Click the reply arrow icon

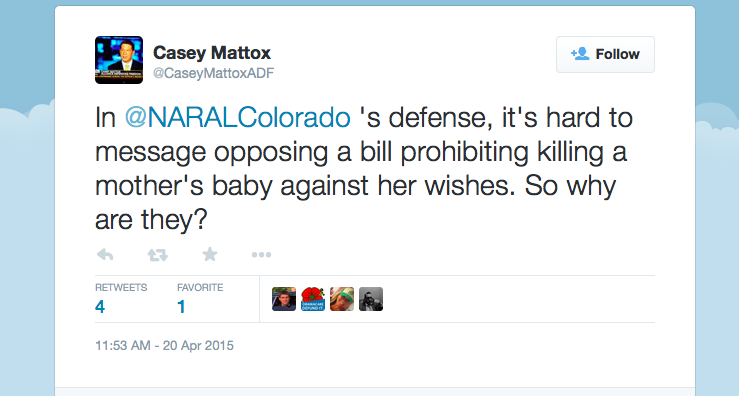point(105,255)
